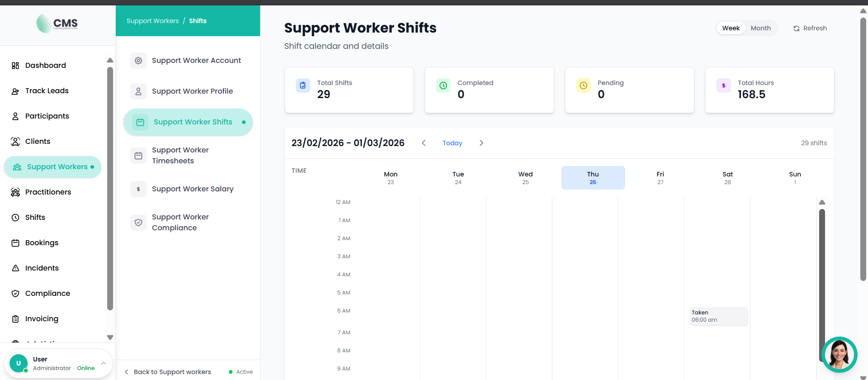Click the Incidents warning icon
868x380 pixels.
coord(15,268)
